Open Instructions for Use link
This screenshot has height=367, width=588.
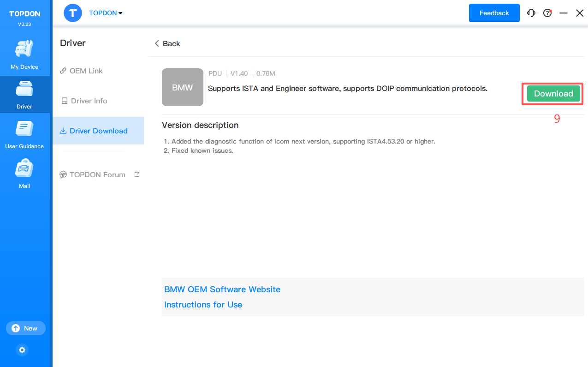tap(203, 305)
